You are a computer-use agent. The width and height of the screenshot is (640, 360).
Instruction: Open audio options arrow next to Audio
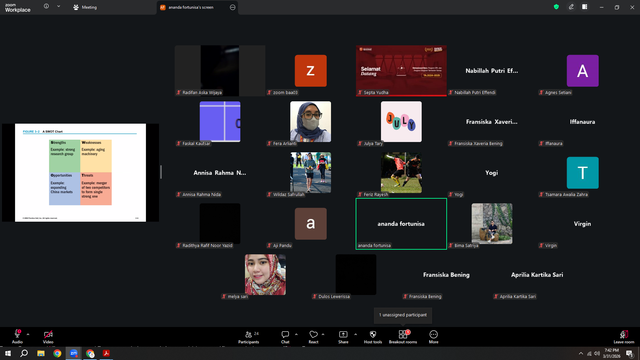[28, 334]
